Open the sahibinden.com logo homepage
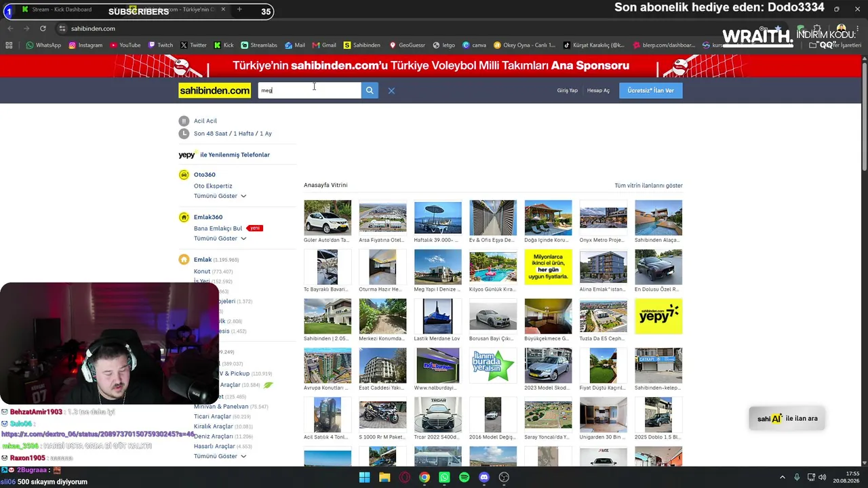The image size is (868, 488). pos(214,90)
